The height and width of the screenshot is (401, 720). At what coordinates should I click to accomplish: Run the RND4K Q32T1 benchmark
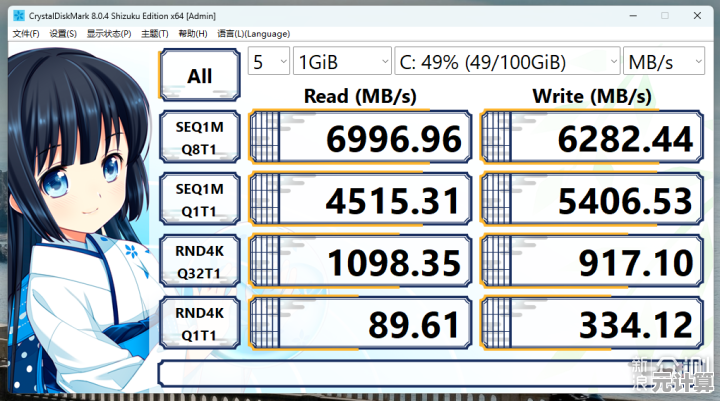200,261
